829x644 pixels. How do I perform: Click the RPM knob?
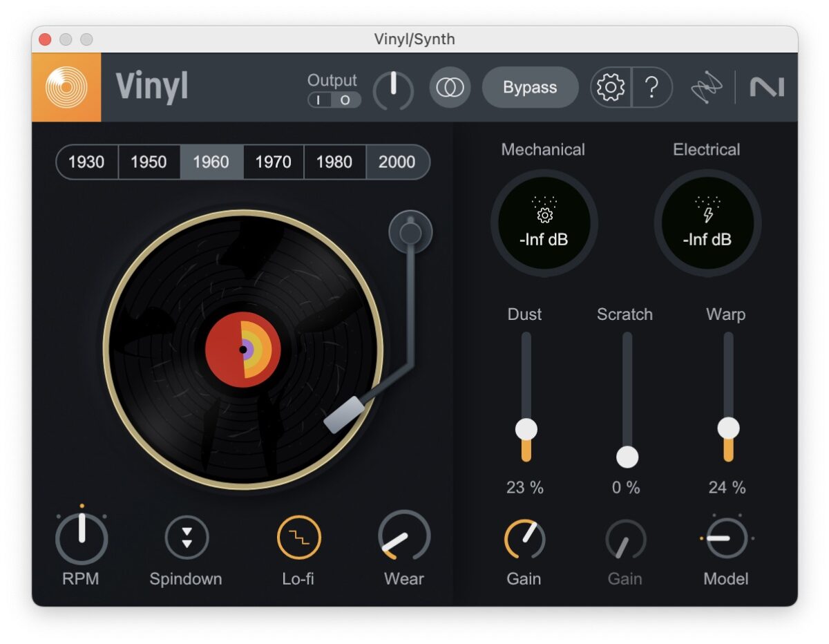click(82, 538)
